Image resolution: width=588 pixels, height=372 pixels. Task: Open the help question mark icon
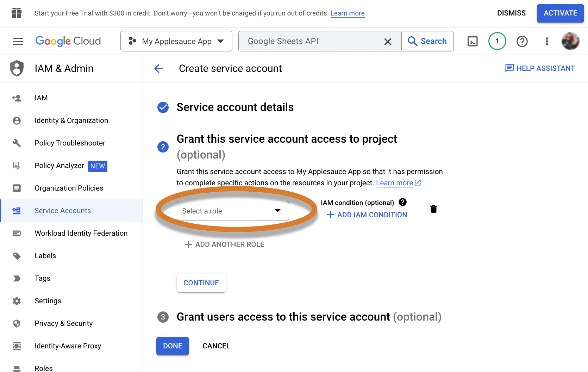point(522,42)
